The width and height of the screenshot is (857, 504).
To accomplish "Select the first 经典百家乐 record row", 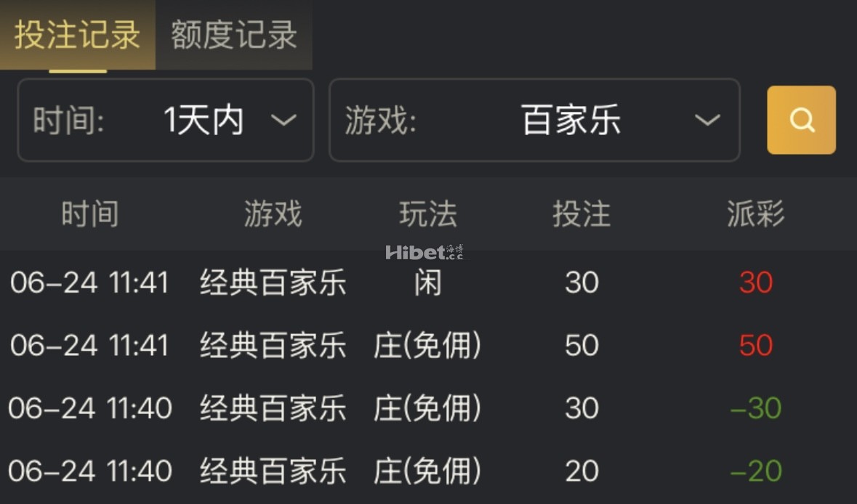I will tap(273, 283).
